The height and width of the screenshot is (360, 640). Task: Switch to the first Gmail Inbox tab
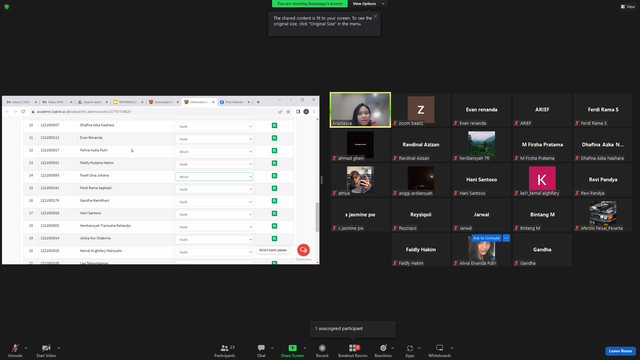pos(21,102)
